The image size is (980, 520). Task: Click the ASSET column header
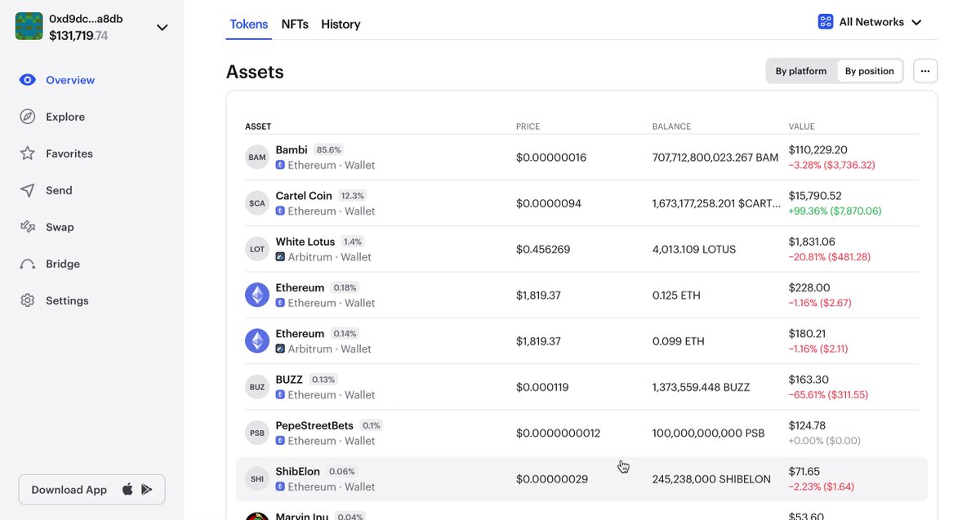[258, 127]
